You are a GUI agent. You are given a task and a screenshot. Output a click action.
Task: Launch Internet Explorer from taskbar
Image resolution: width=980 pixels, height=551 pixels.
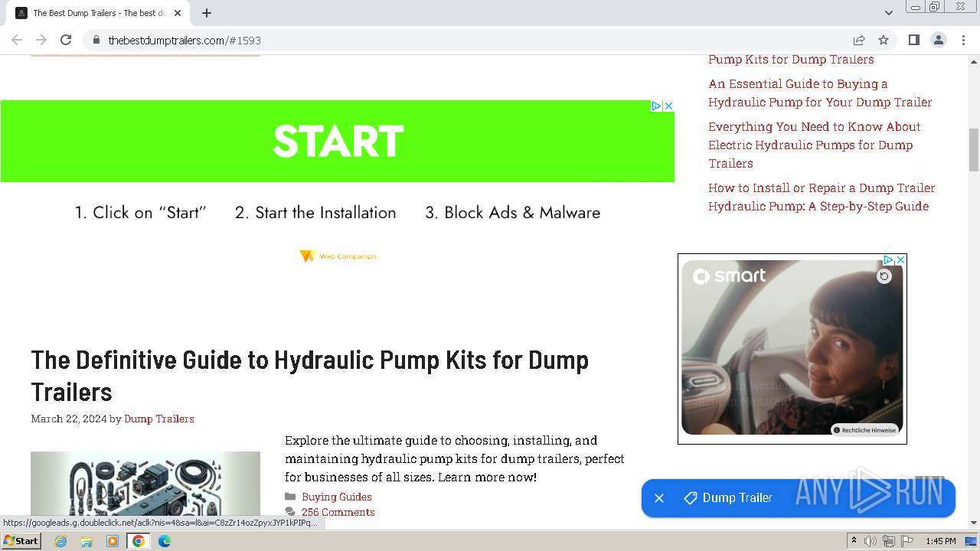coord(61,541)
